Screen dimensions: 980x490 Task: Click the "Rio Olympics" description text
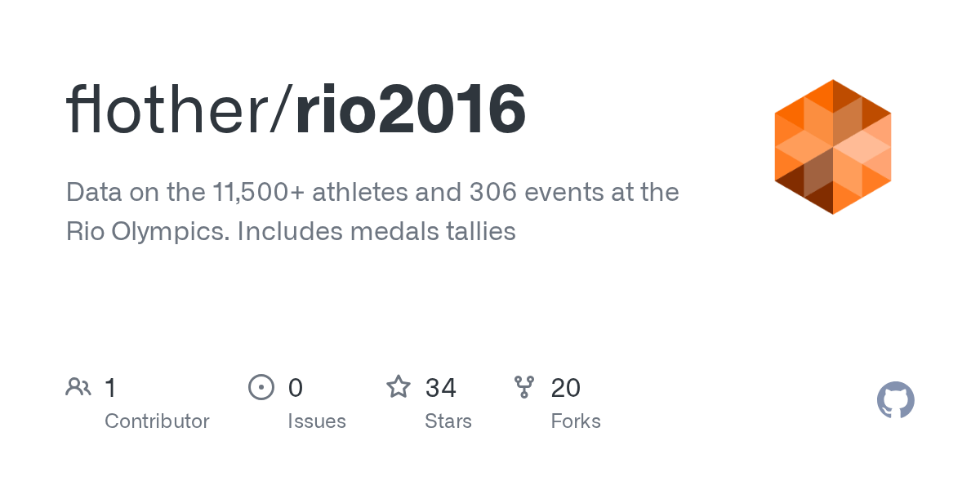click(147, 231)
